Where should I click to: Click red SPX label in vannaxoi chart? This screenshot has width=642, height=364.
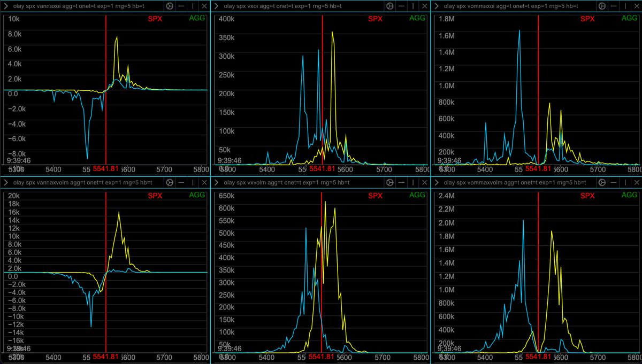(x=155, y=19)
